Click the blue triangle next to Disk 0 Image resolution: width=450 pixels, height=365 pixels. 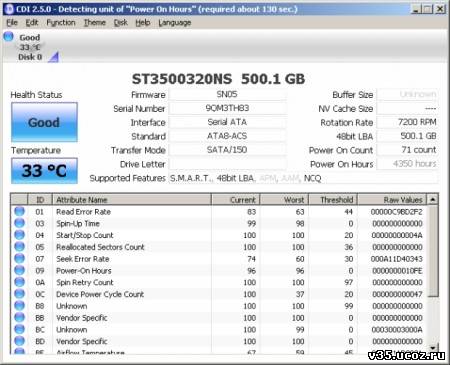[x=53, y=57]
